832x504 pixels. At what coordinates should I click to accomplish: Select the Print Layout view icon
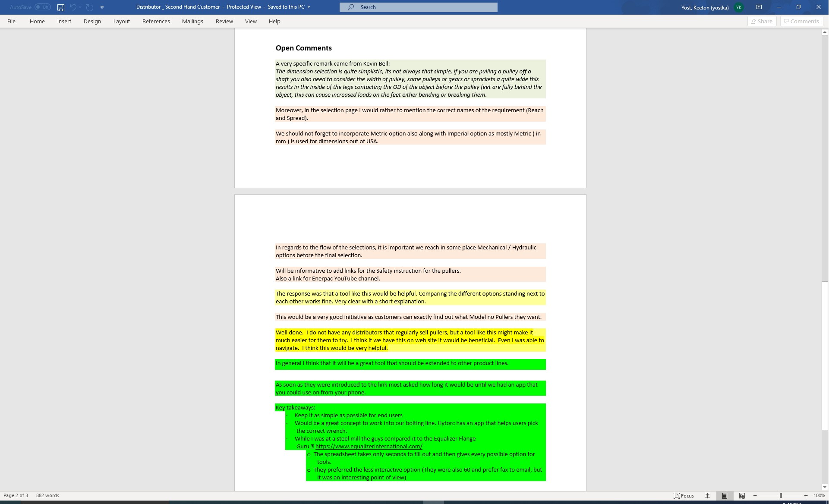(725, 495)
